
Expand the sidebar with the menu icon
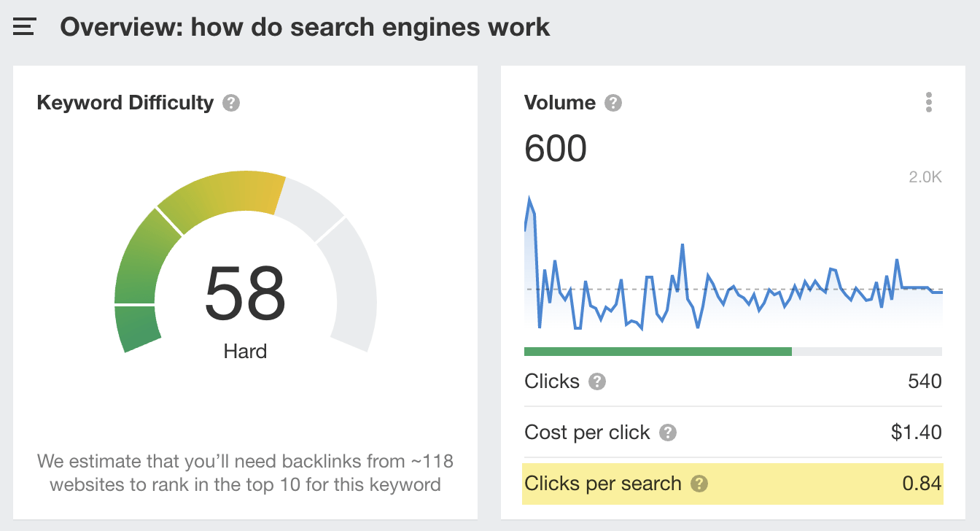23,26
